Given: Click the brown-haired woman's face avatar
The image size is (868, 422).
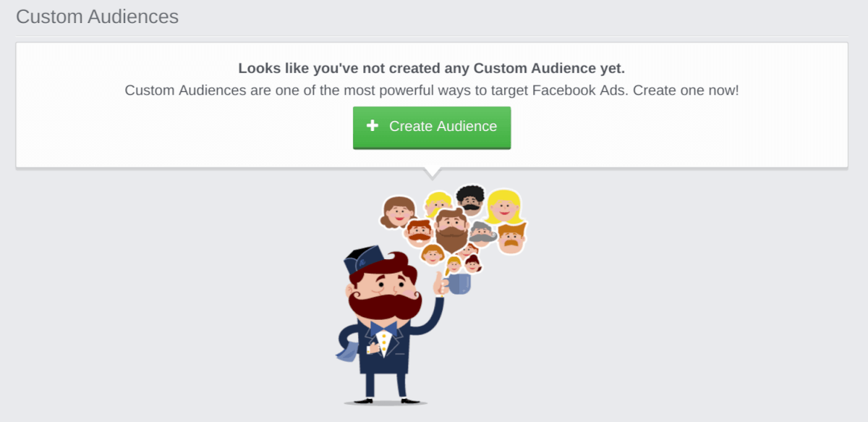Looking at the screenshot, I should 398,211.
